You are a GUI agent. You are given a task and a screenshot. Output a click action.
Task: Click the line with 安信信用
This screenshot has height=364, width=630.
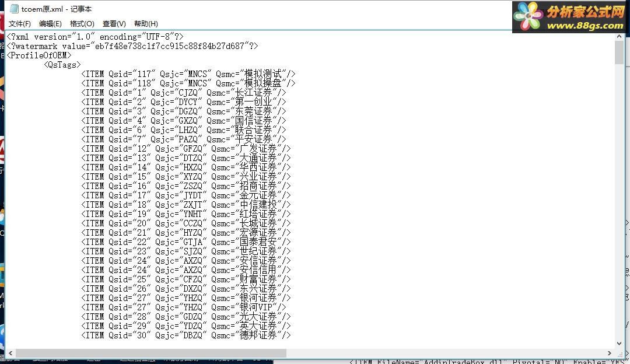(185, 270)
